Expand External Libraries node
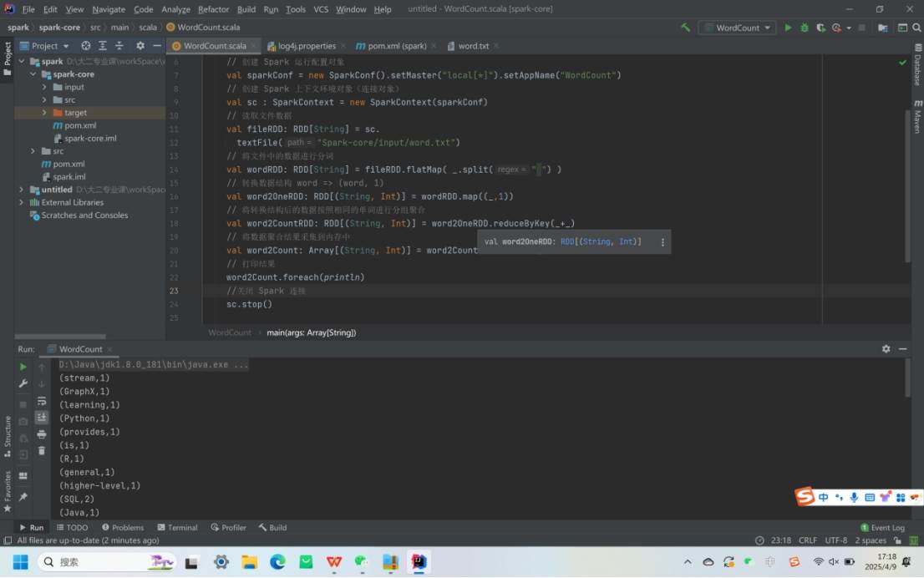Viewport: 924px width, 578px height. 22,202
